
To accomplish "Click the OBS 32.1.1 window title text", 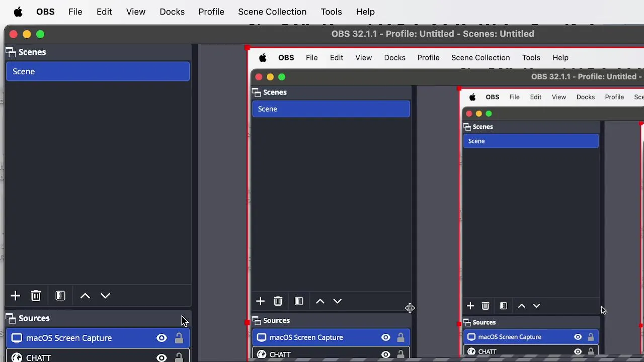I will (x=433, y=34).
